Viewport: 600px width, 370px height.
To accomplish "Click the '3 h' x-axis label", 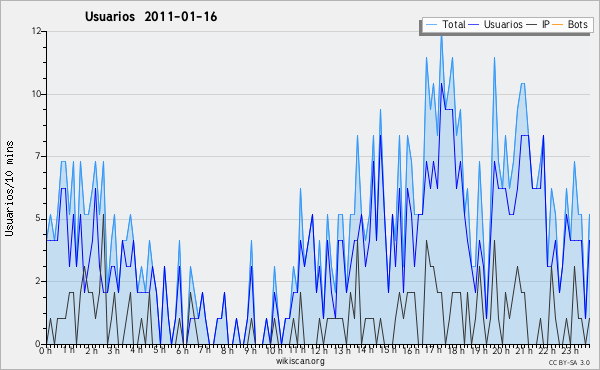I will click(114, 350).
